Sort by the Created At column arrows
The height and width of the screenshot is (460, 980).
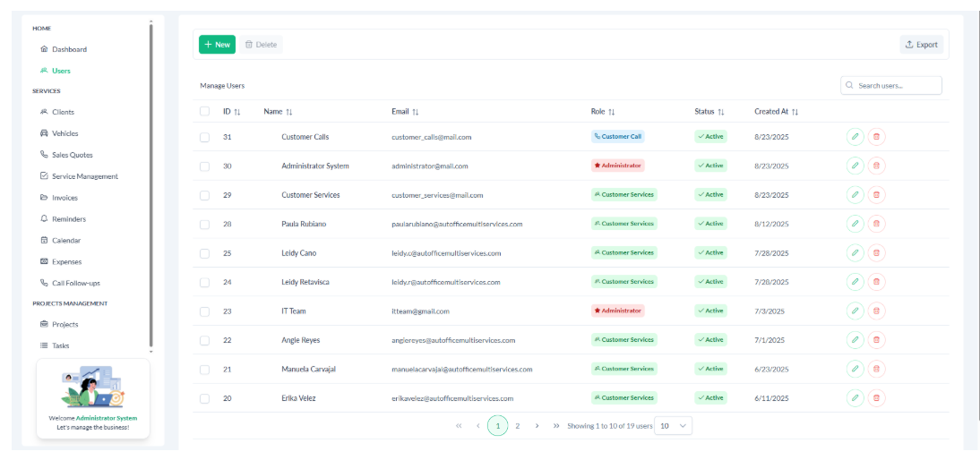tap(795, 112)
